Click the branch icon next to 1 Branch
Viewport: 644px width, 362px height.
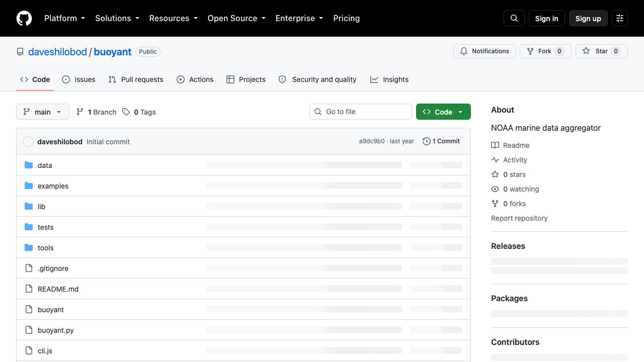[x=80, y=112]
